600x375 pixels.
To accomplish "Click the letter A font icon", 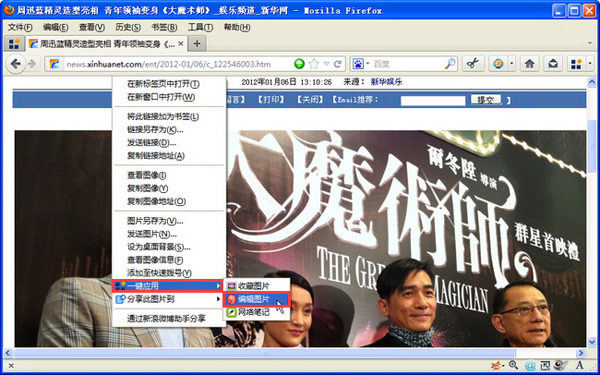I will [x=580, y=365].
